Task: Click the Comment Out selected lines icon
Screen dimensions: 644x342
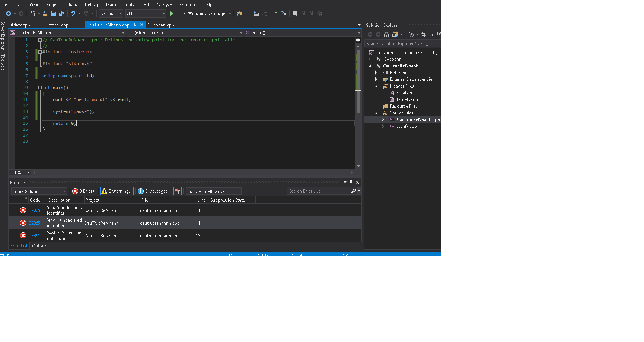Action: (x=276, y=13)
